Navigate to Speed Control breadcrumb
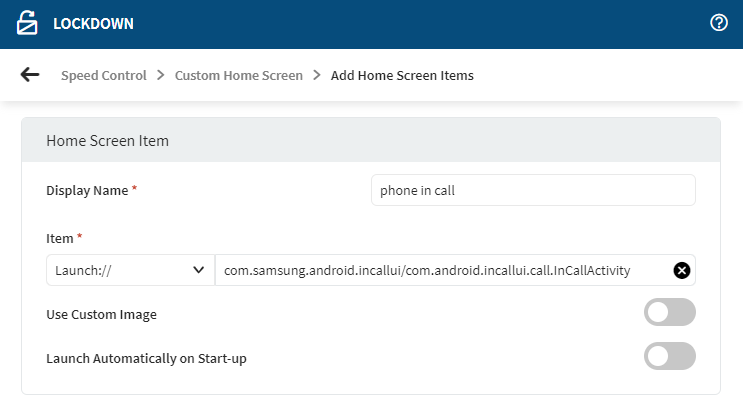This screenshot has width=743, height=415. pyautogui.click(x=103, y=75)
